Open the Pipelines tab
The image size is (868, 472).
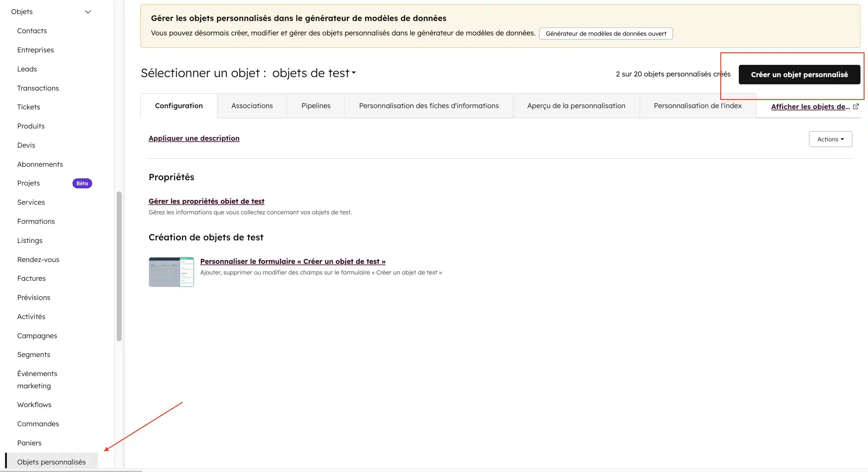click(x=316, y=106)
